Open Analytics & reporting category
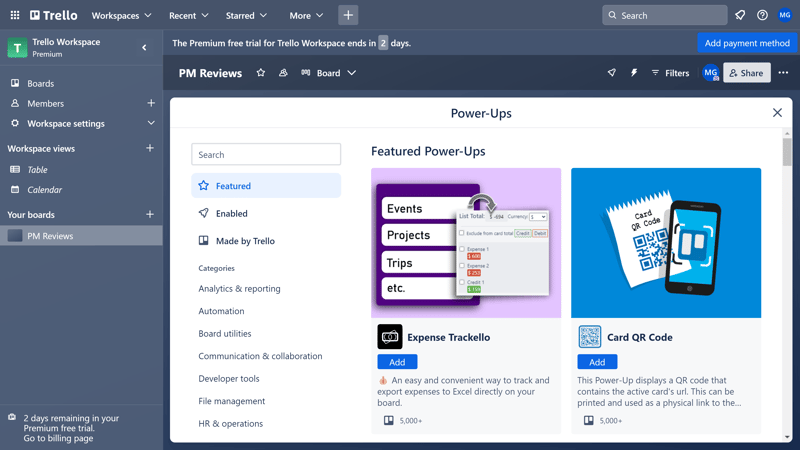This screenshot has height=450, width=800. pyautogui.click(x=239, y=288)
